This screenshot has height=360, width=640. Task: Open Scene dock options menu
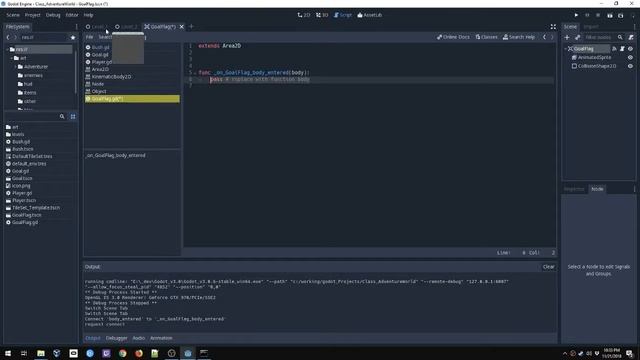click(634, 27)
